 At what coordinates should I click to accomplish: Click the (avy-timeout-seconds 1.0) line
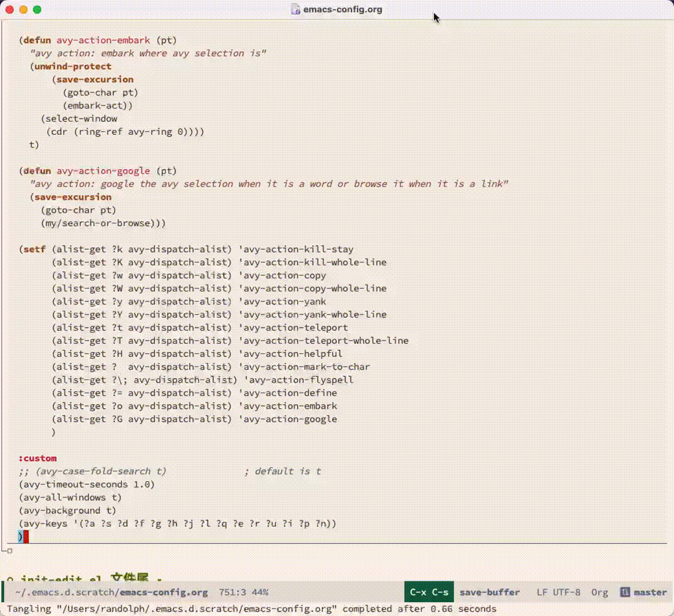click(x=86, y=484)
